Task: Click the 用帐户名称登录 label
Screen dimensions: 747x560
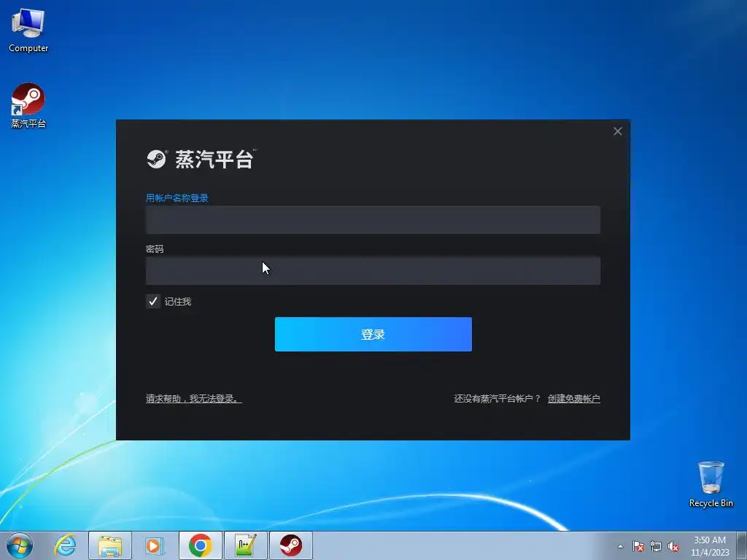Action: 177,198
